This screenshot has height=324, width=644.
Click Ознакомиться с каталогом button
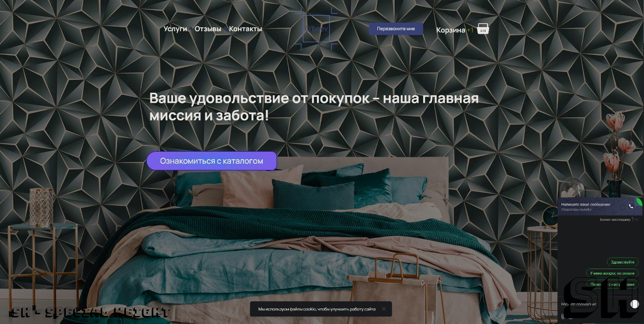pyautogui.click(x=212, y=161)
